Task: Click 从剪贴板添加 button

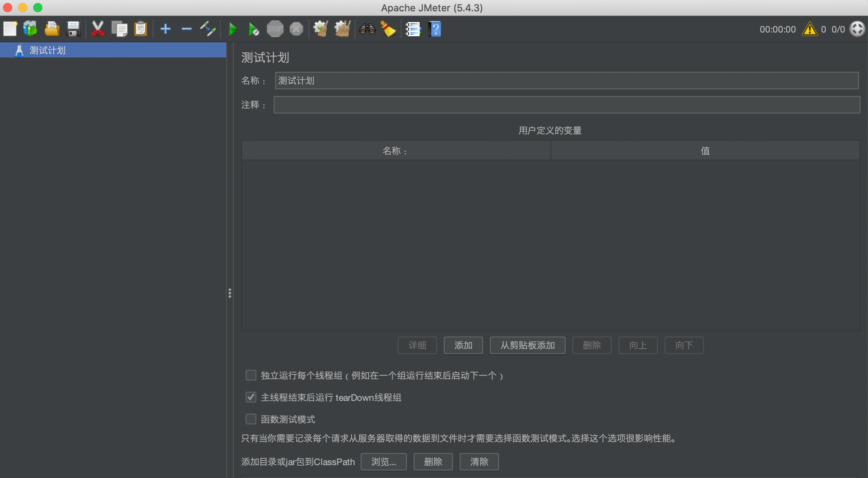Action: (528, 345)
